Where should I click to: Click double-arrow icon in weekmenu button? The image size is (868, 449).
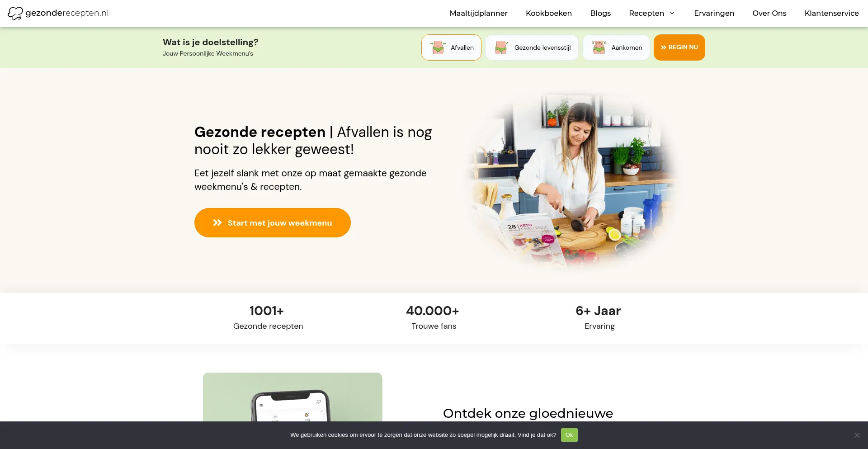coord(217,222)
